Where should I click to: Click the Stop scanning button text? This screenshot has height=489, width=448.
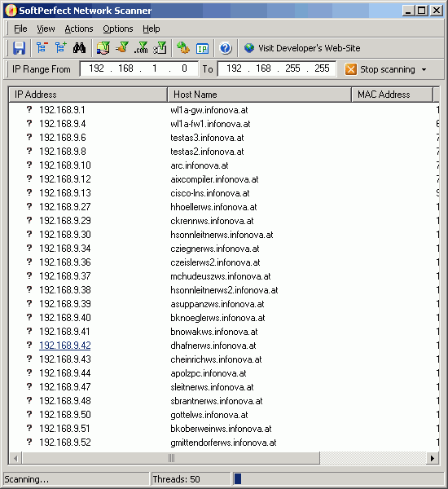point(388,69)
